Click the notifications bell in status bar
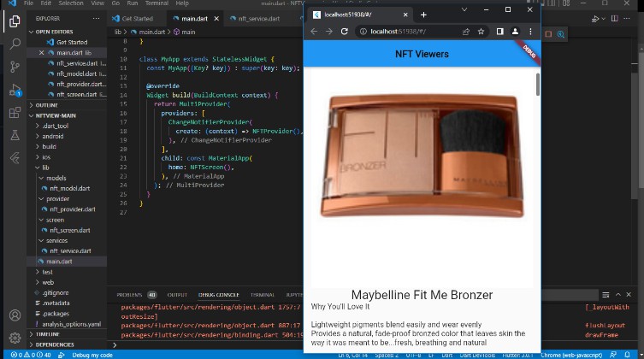The image size is (644, 359). click(627, 355)
